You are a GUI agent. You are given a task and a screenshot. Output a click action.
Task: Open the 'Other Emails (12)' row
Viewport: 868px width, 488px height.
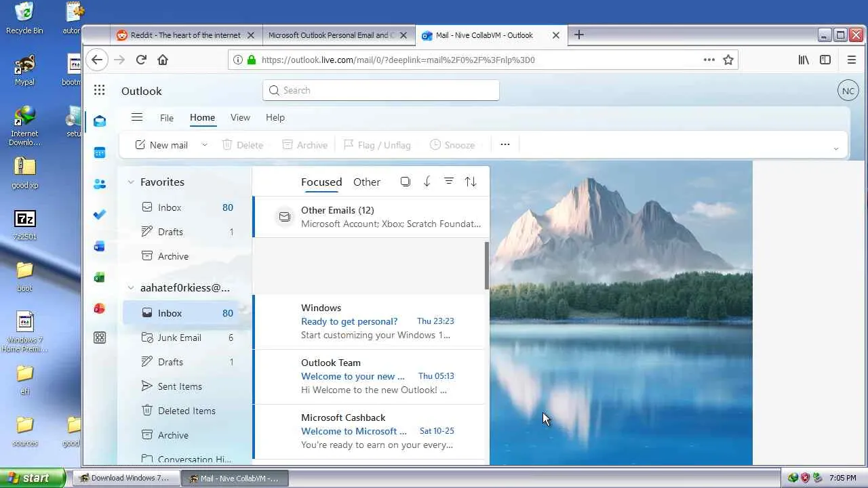(371, 217)
